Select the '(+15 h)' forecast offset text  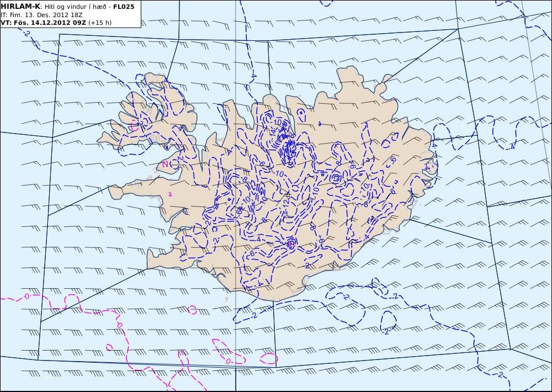(x=99, y=23)
